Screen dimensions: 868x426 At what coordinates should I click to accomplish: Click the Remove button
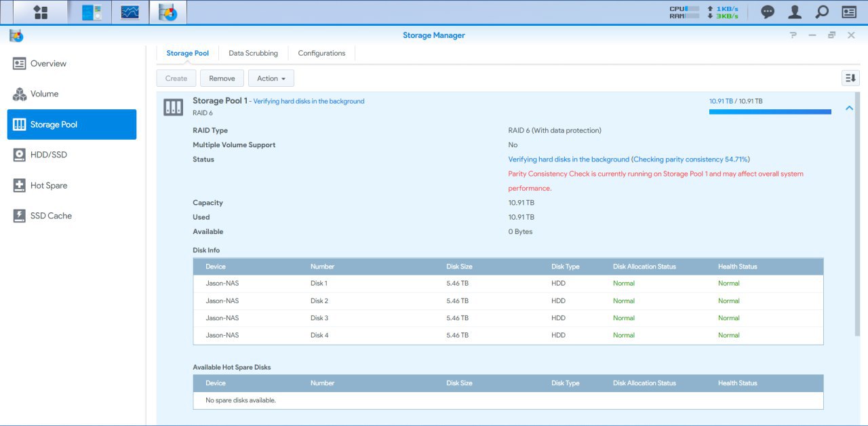pos(222,78)
